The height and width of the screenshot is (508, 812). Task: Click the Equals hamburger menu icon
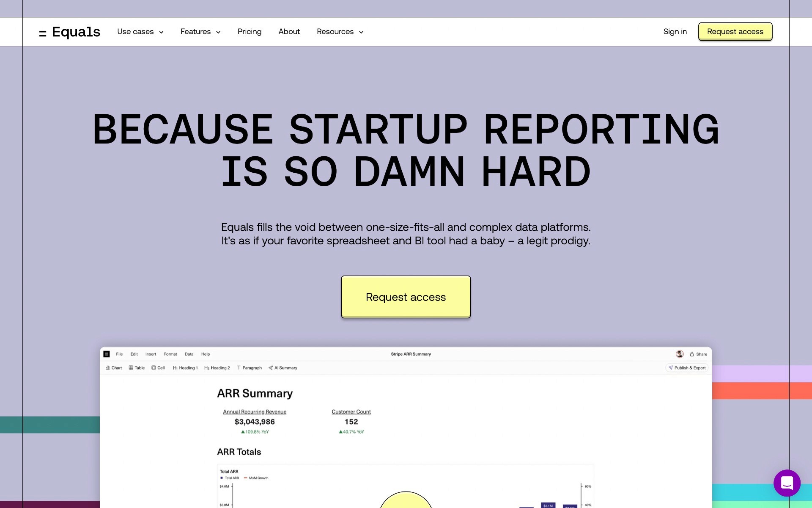point(43,32)
